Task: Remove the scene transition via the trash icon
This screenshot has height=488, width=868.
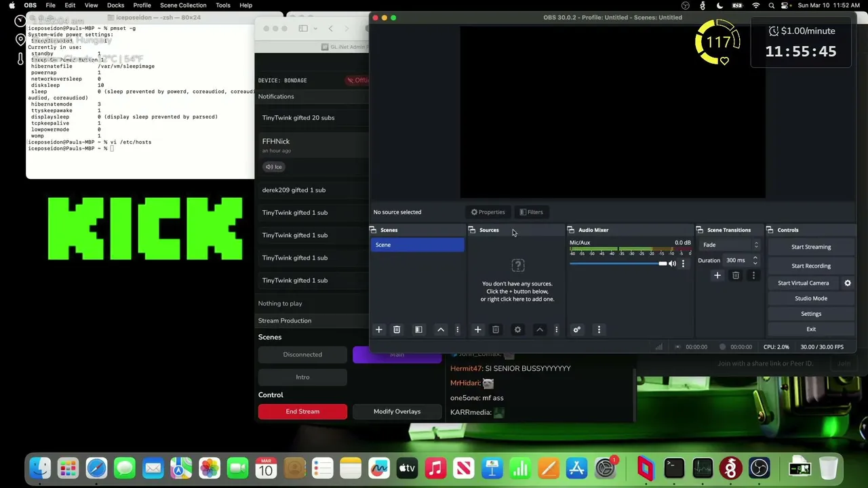Action: 736,275
